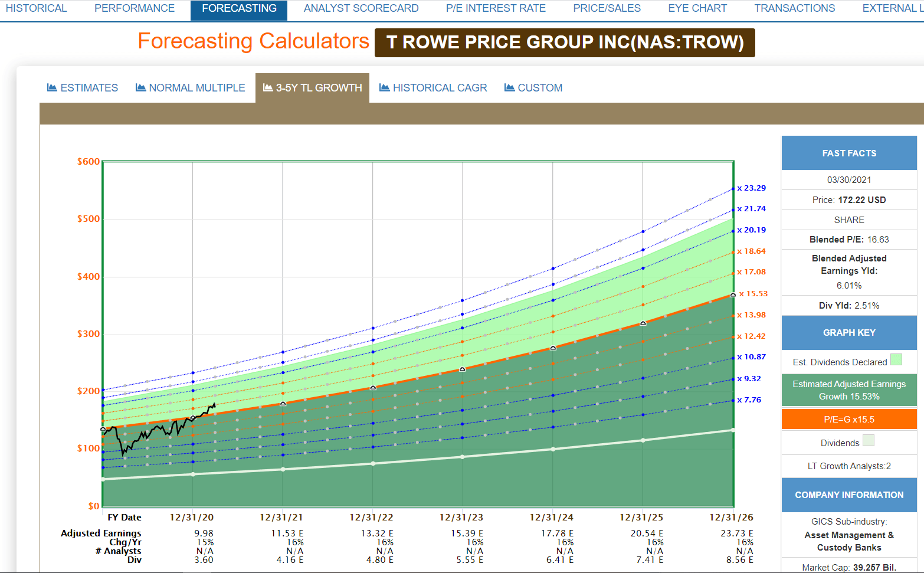924x573 pixels.
Task: Click the chart icon beside Custom
Action: (510, 87)
